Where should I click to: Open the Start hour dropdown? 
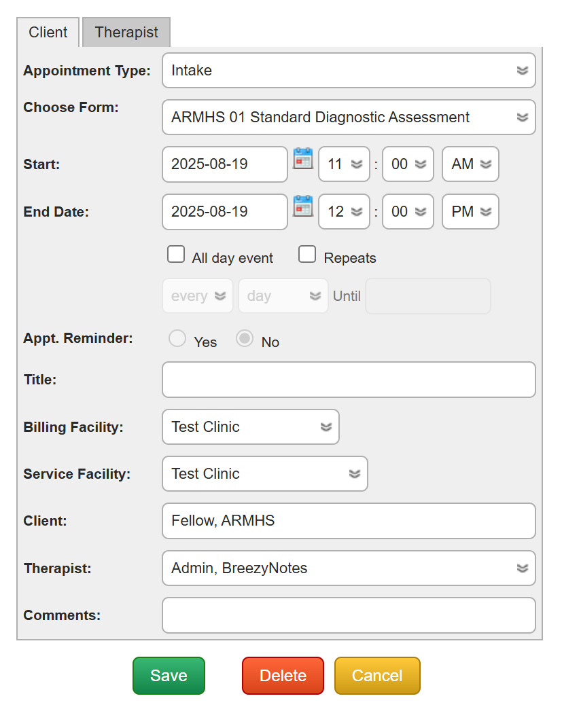(344, 164)
